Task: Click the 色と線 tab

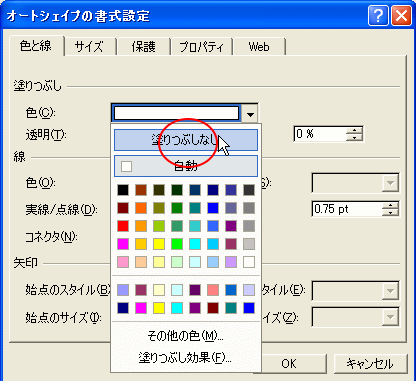Action: [x=36, y=46]
